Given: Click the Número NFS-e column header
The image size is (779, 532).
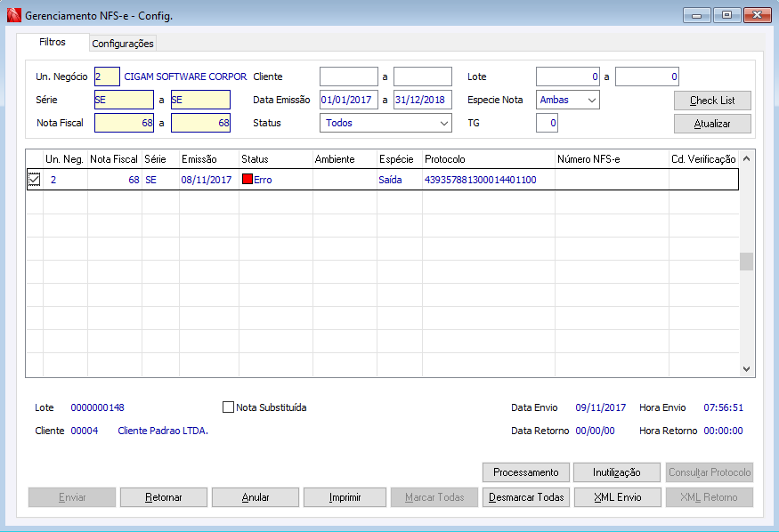Looking at the screenshot, I should pos(612,159).
